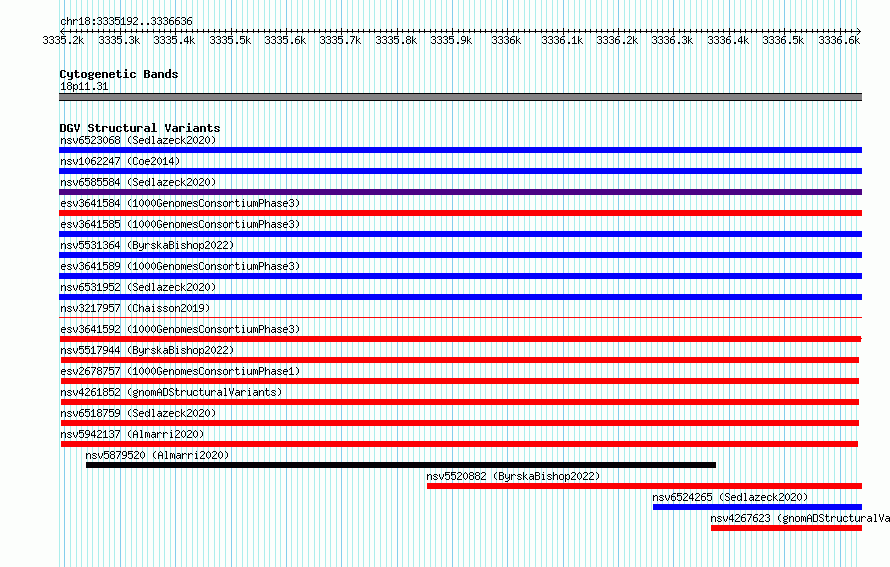Open the nsv5531364 (ByrskaBishop2022) label
Viewport: 890px width, 567px height.
(147, 245)
